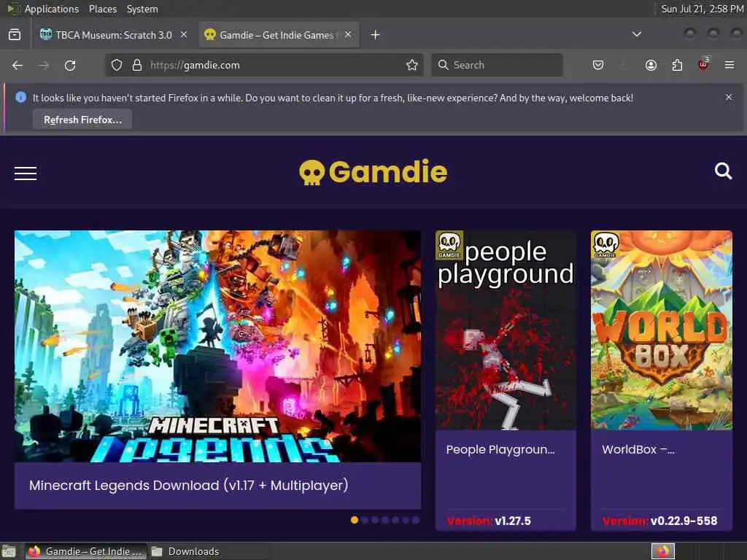Close the TBCA Museum tab

(184, 35)
